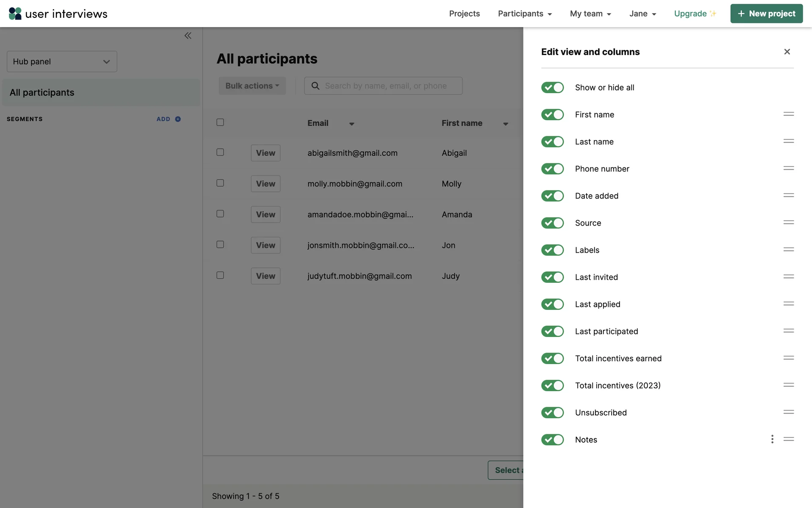The width and height of the screenshot is (812, 508).
Task: Expand the Bulk actions dropdown
Action: point(252,86)
